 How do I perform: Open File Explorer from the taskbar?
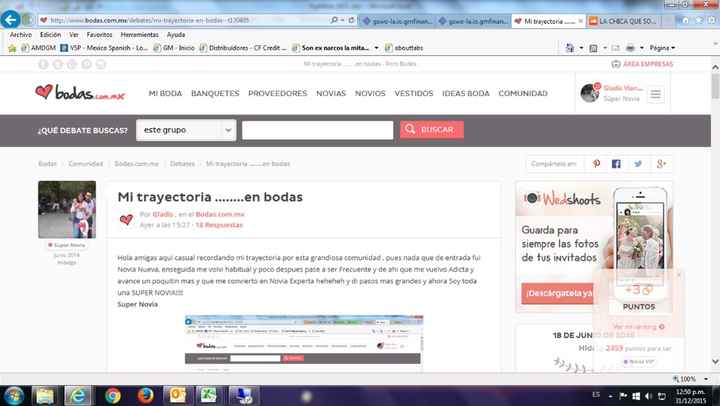click(45, 396)
